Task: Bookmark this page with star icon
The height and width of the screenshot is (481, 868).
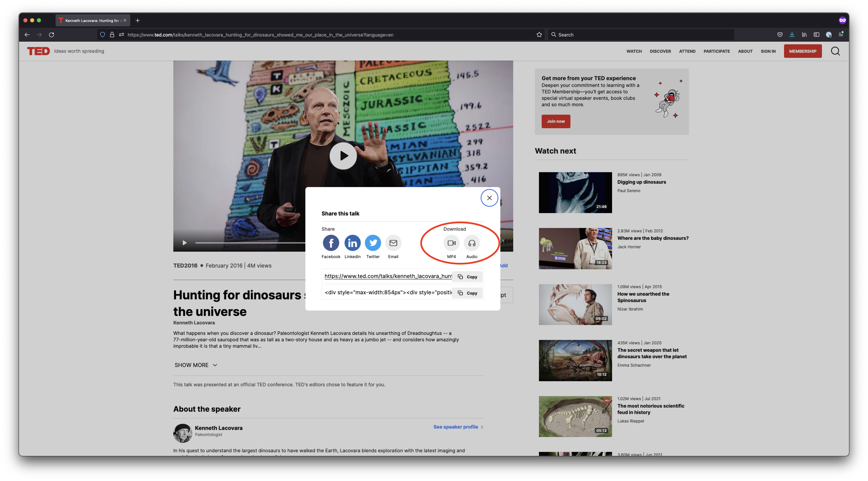Action: click(x=539, y=35)
